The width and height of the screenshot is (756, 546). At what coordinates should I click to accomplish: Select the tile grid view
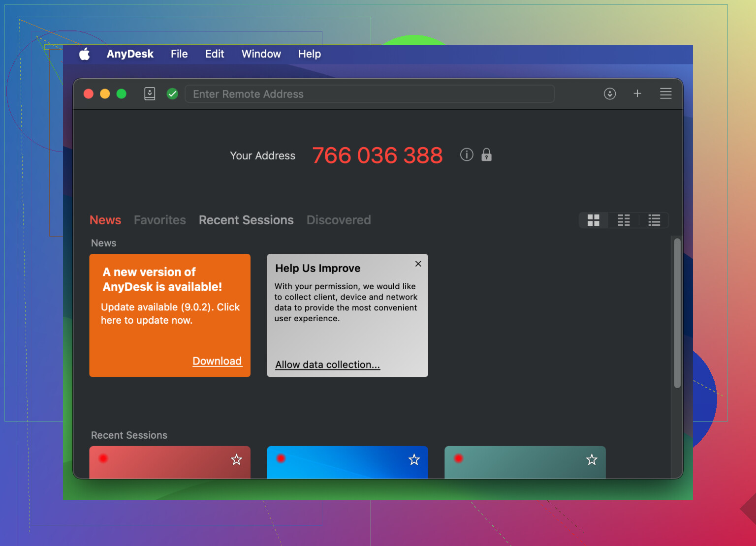coord(594,220)
